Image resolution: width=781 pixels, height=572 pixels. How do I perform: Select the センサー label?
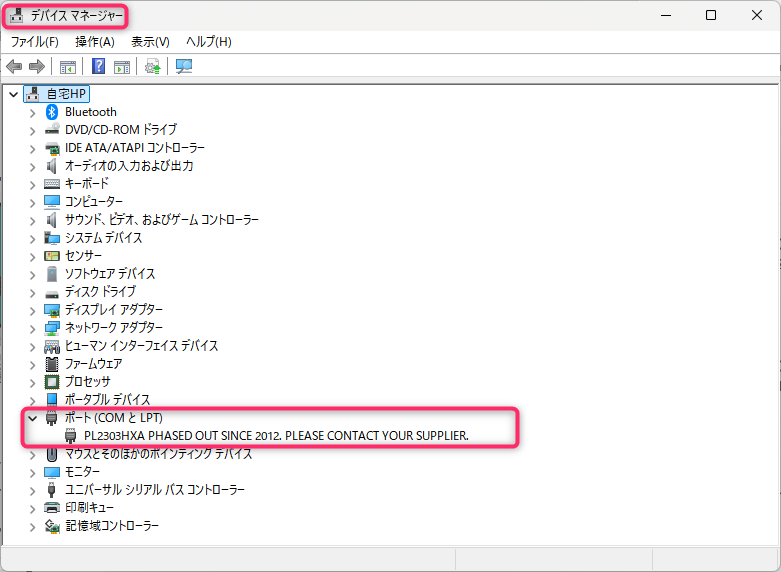point(83,256)
